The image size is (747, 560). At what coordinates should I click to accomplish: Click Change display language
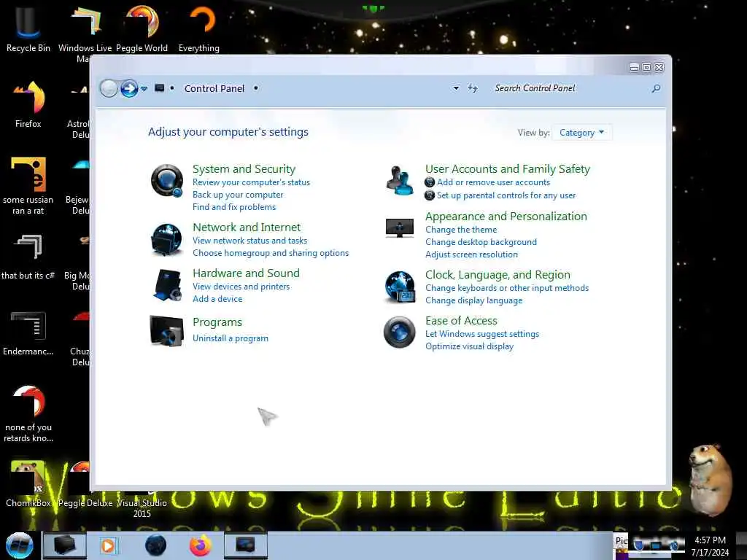coord(473,300)
